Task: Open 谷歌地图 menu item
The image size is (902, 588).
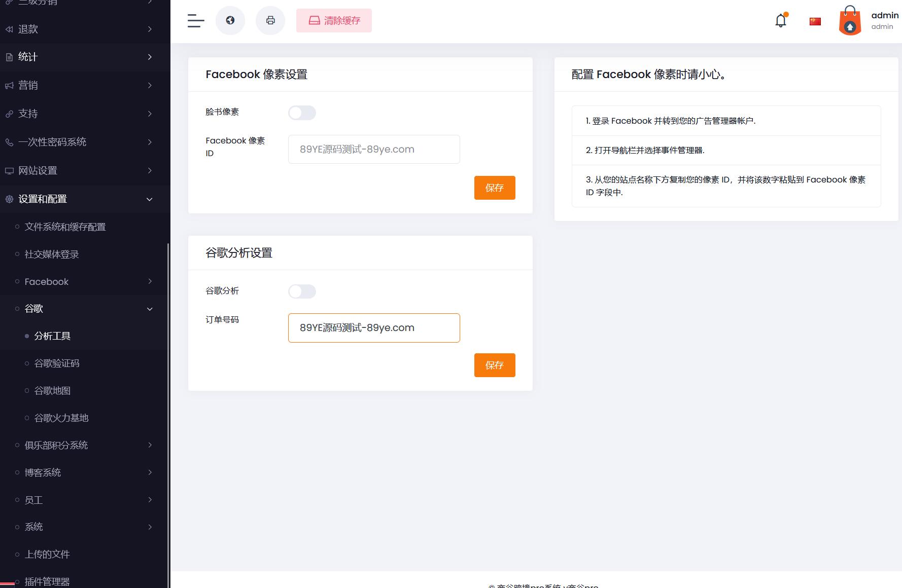Action: 52,390
